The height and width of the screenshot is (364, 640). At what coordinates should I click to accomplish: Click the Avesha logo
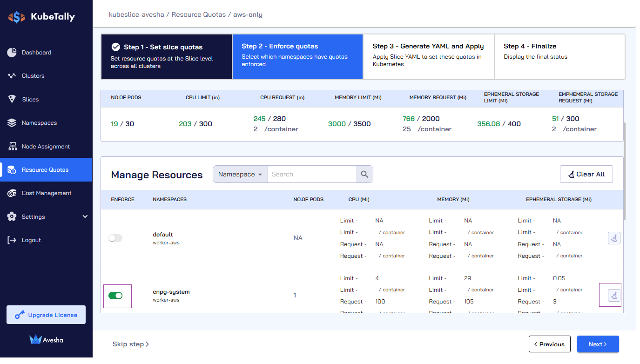tap(46, 340)
